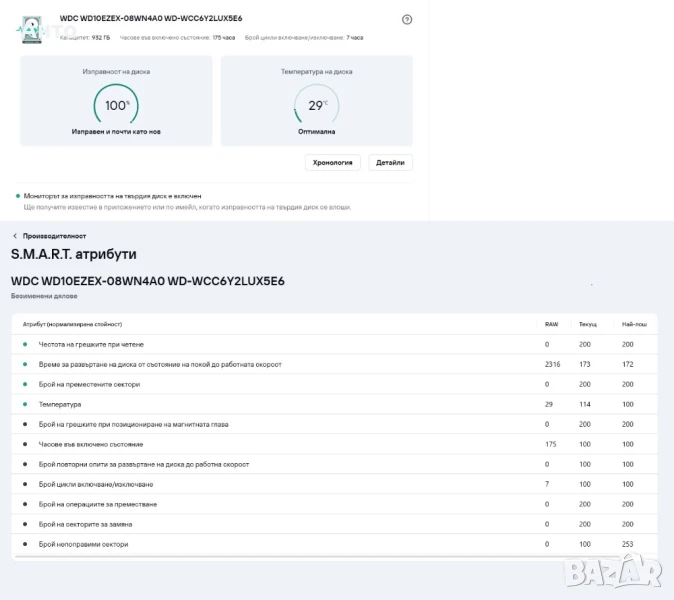Click the 100% disk health gauge
Viewport: 674px width, 600px height.
[116, 105]
